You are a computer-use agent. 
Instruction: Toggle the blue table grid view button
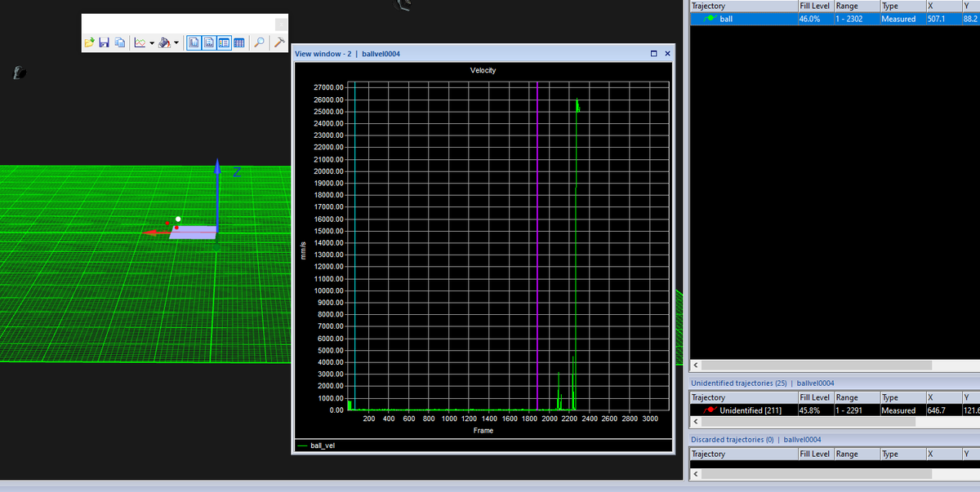239,42
